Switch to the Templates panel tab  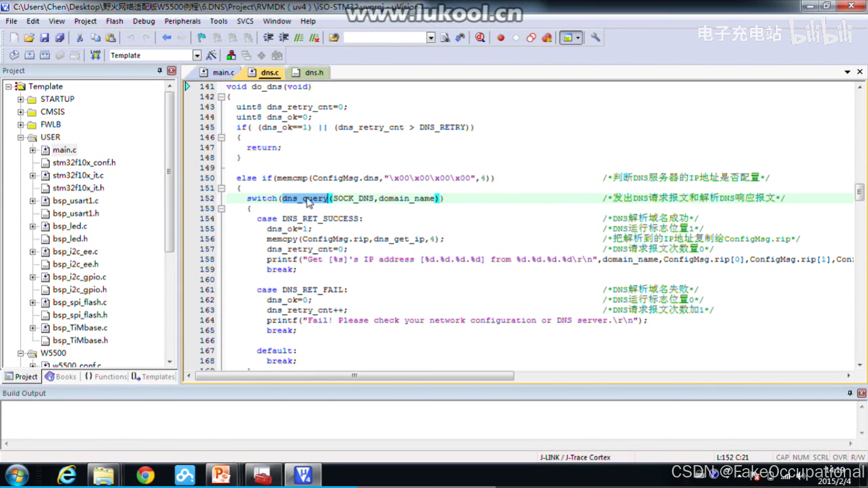pos(153,377)
